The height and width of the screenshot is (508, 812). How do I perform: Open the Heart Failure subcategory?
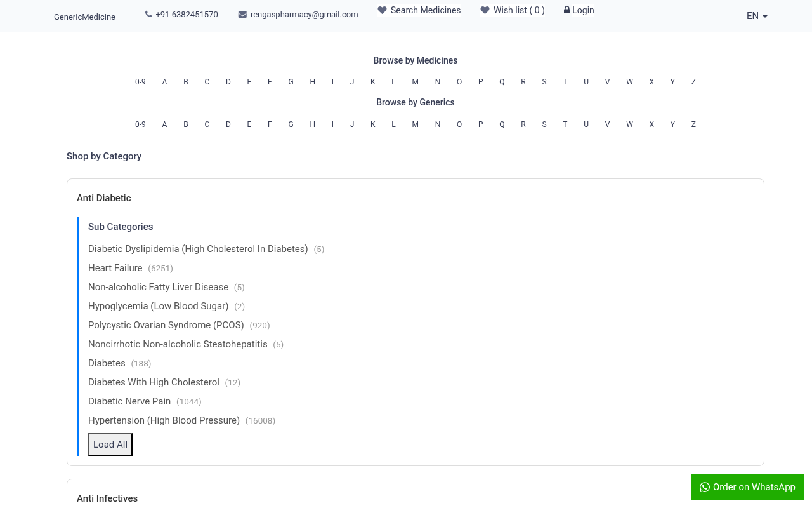115,268
